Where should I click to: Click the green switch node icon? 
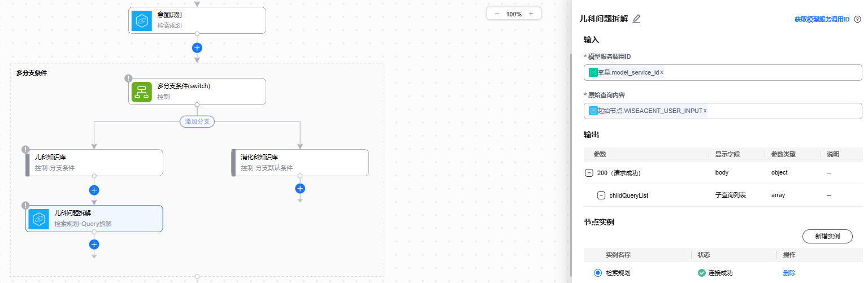[x=142, y=92]
